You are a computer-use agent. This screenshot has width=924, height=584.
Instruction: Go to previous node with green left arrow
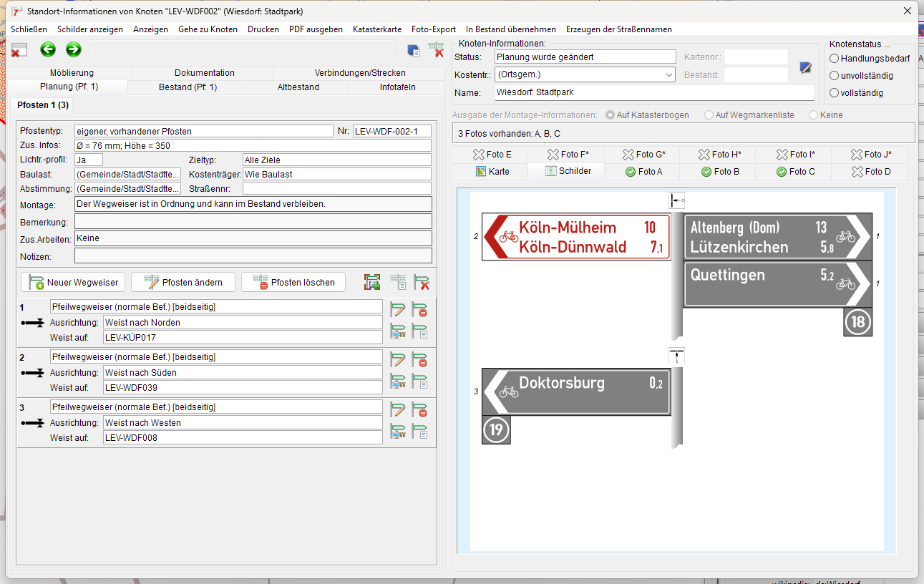(48, 49)
